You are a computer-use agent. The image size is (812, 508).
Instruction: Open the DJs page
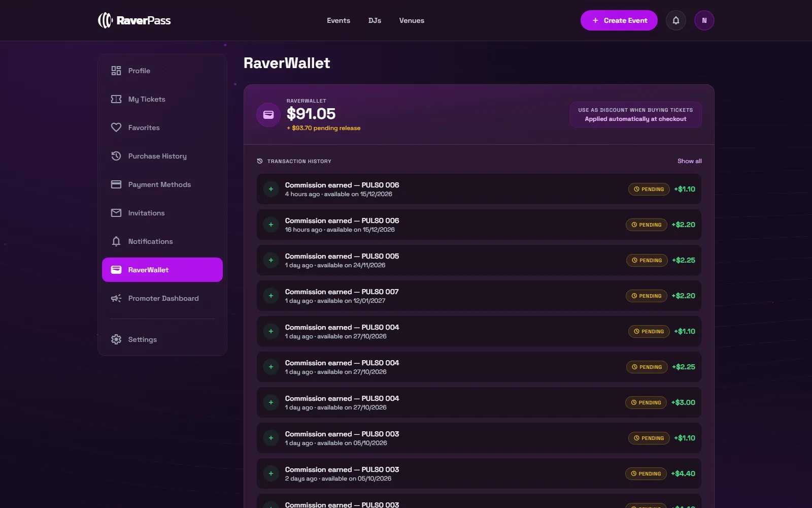[x=375, y=20]
